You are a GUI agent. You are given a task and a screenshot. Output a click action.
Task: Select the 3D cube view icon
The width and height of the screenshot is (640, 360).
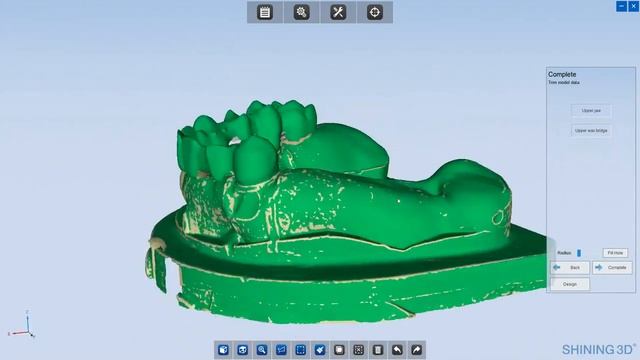coord(223,350)
